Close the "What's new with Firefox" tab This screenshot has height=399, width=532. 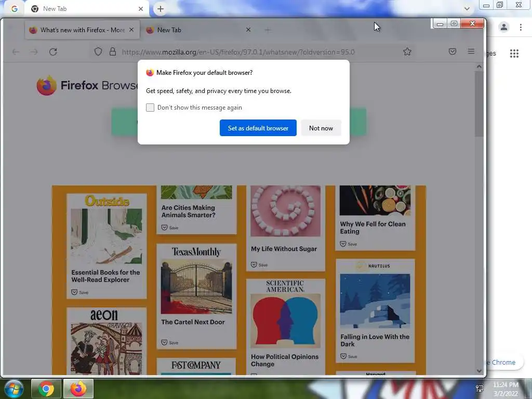(x=131, y=30)
